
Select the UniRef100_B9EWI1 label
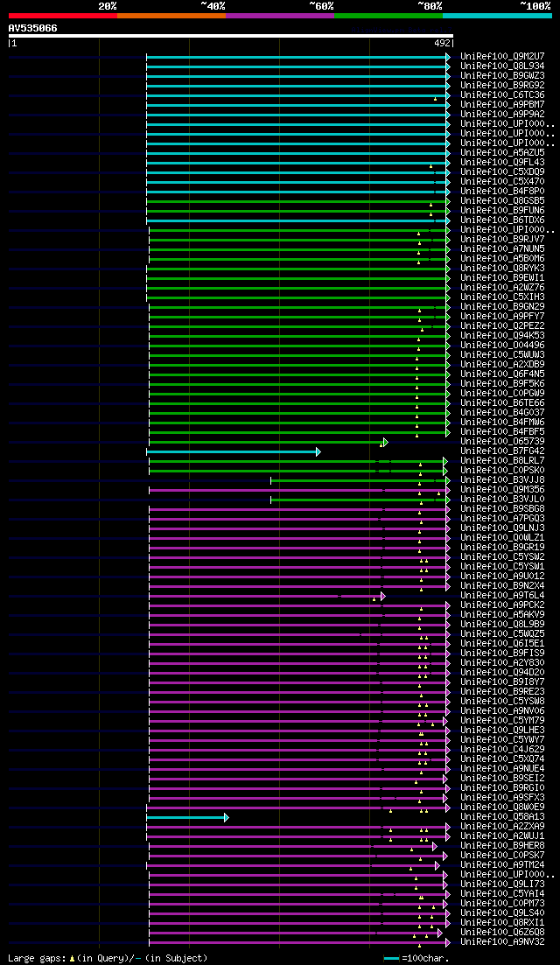(x=502, y=278)
